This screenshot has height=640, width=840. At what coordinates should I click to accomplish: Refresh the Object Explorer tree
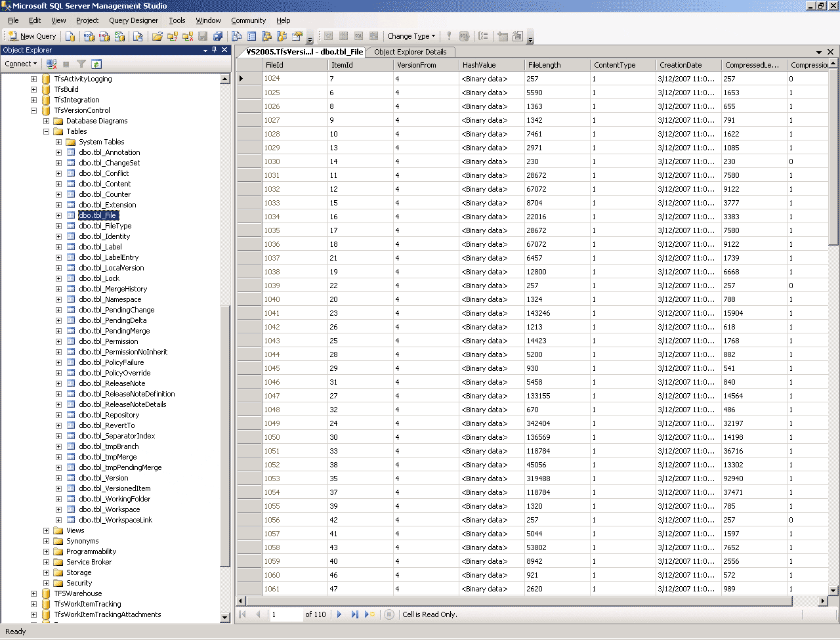click(x=96, y=64)
